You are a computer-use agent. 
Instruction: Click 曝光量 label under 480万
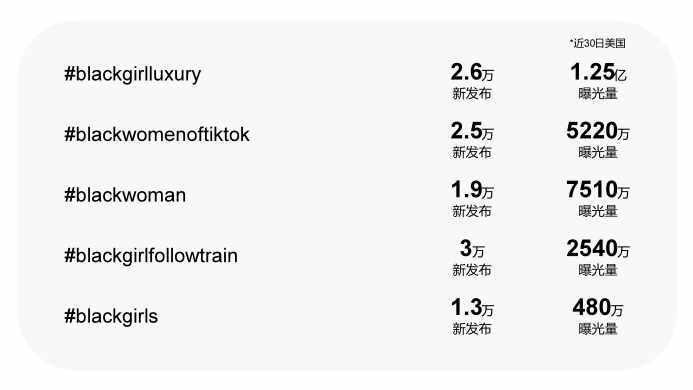click(x=598, y=329)
